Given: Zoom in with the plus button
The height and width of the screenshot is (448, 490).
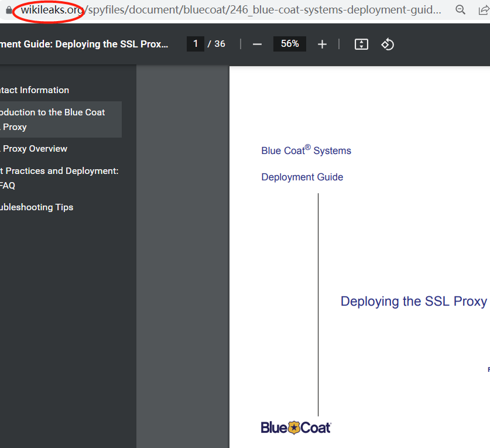Looking at the screenshot, I should tap(322, 45).
